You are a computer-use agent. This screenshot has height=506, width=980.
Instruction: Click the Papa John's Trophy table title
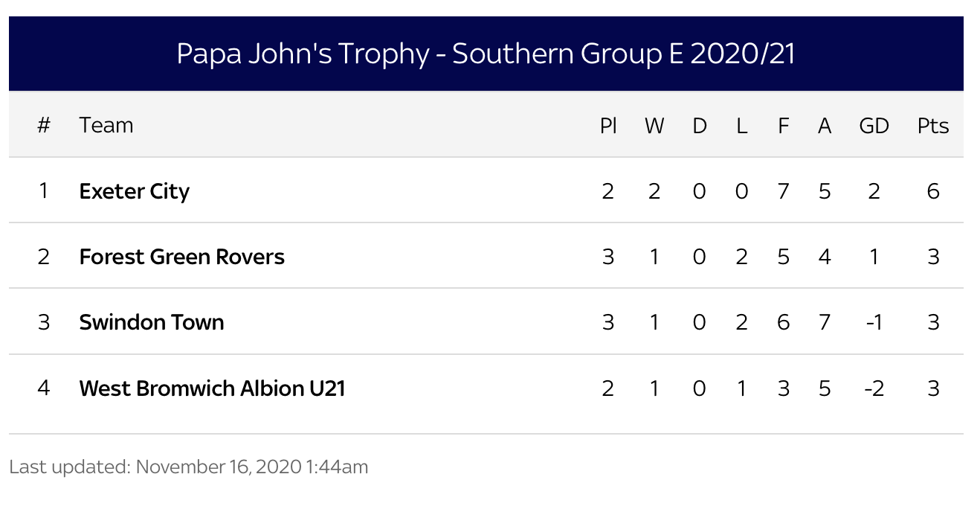click(486, 54)
